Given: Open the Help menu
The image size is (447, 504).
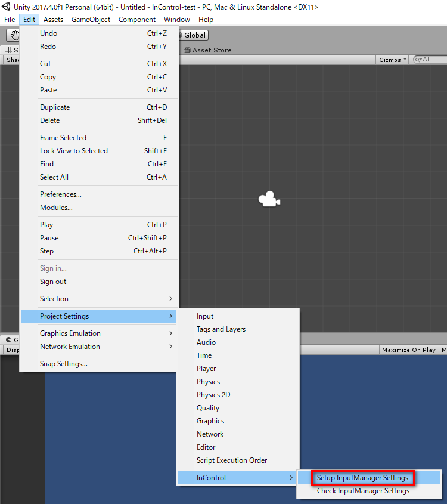Looking at the screenshot, I should click(x=206, y=20).
